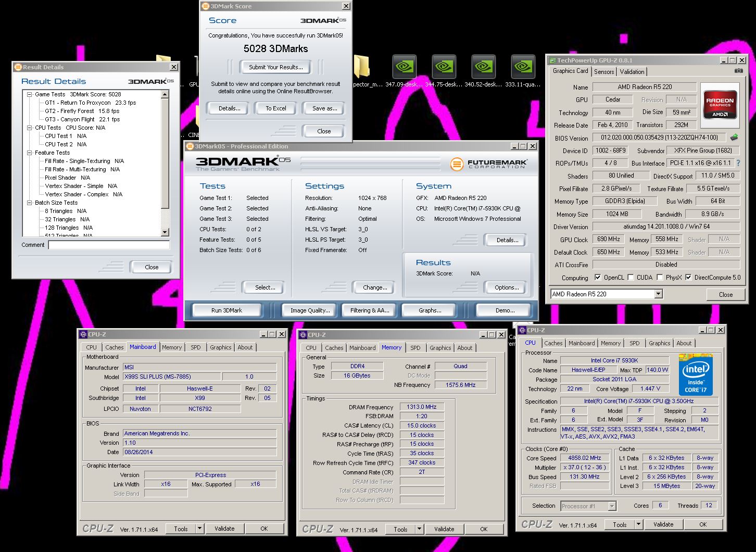Click the Change settings button
Viewport: 756px width, 552px height.
375,287
